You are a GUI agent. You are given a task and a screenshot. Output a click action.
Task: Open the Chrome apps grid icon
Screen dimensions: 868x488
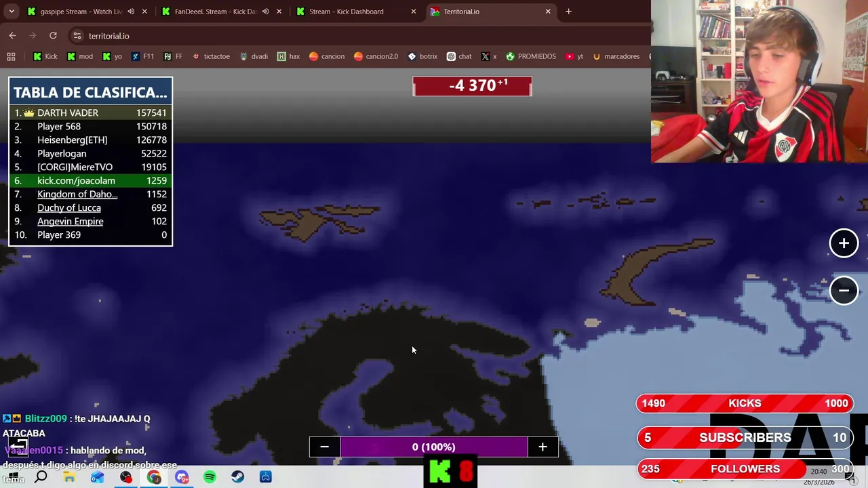(x=11, y=56)
